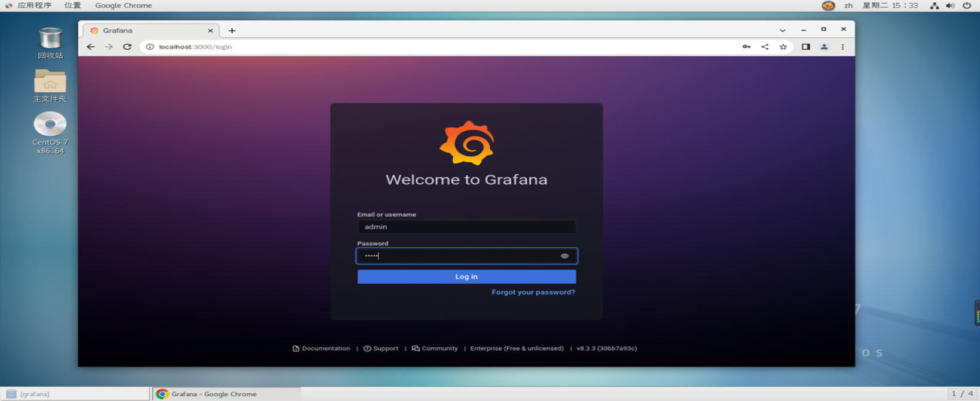Select the Grafana browser tab

click(149, 31)
